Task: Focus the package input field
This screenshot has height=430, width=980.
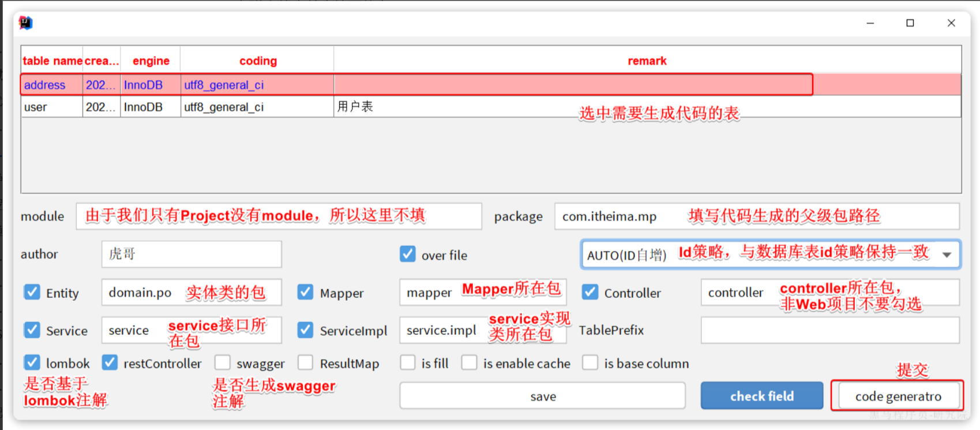Action: click(x=757, y=216)
